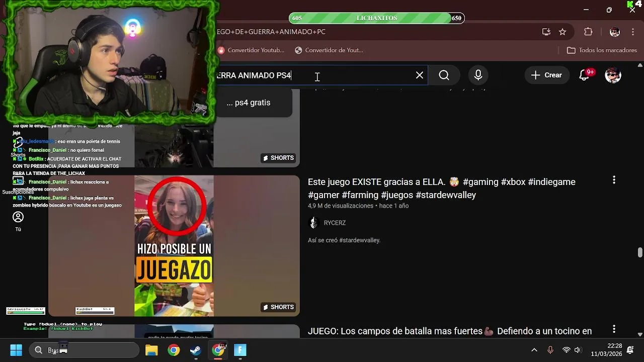The height and width of the screenshot is (362, 644).
Task: Open the second Chrome profile taskbar icon
Action: (x=218, y=350)
